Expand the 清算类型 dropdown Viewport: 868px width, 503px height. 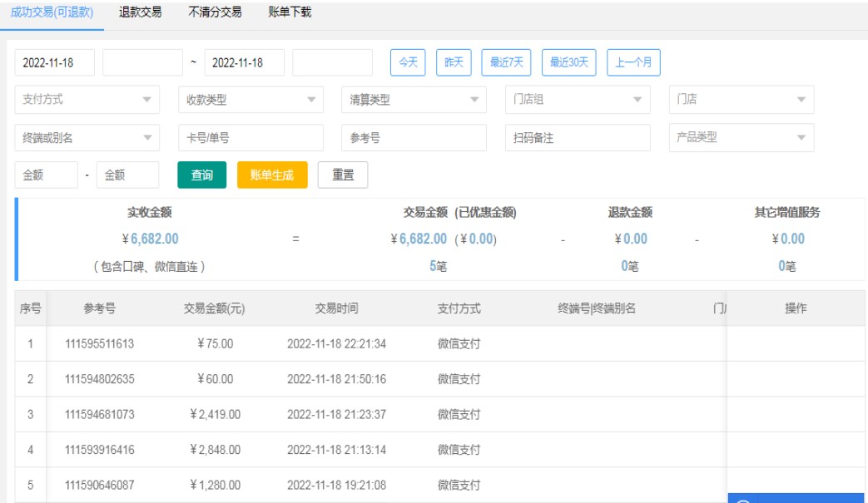click(414, 100)
